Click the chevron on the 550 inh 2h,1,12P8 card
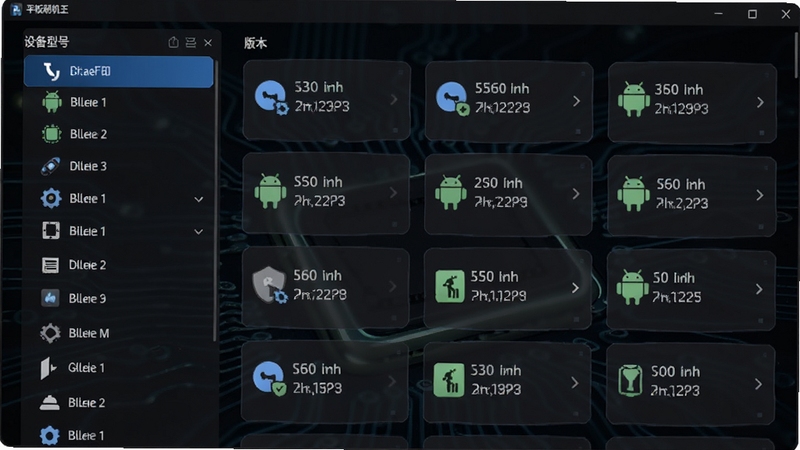Image resolution: width=800 pixels, height=450 pixels. pos(576,288)
